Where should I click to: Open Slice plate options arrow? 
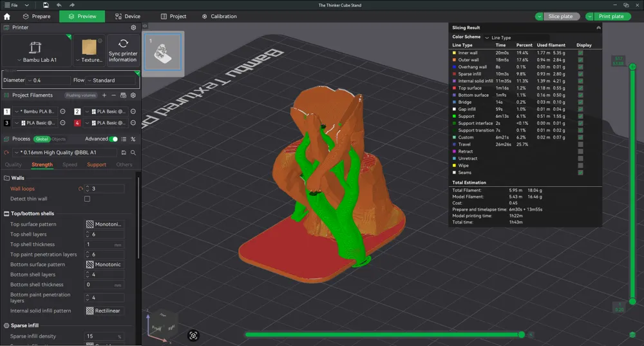539,17
